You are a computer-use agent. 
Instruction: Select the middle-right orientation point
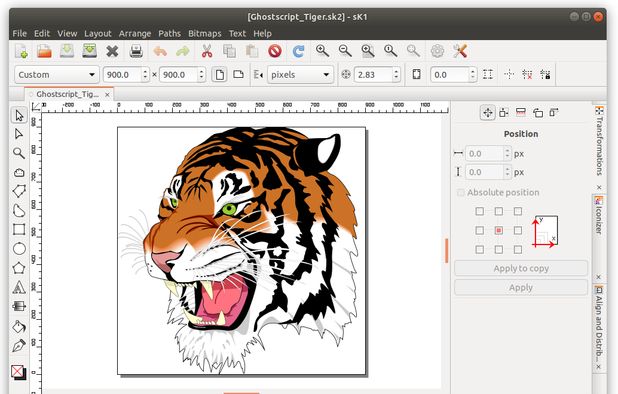click(x=518, y=230)
